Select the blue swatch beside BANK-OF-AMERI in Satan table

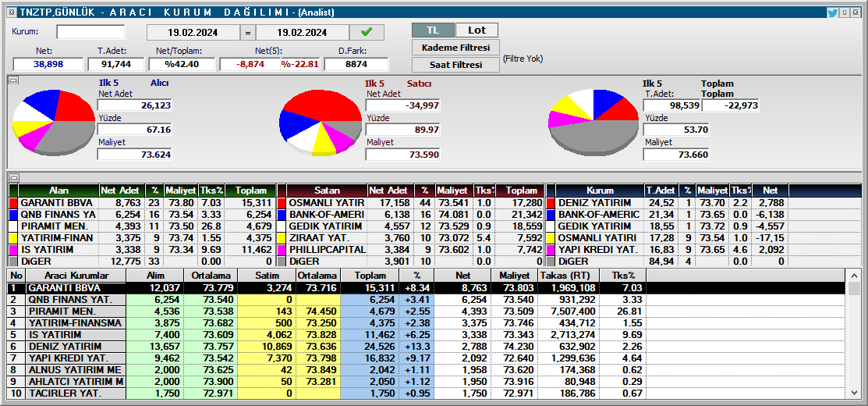point(282,215)
